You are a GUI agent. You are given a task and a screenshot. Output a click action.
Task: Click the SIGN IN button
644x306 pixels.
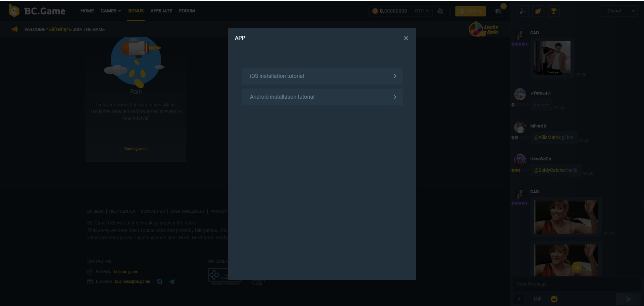coord(470,11)
